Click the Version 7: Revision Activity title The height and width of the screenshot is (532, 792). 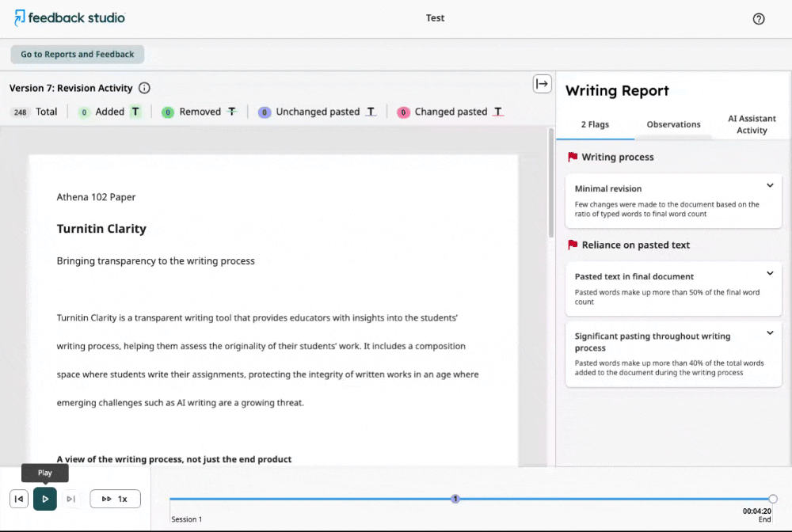70,88
